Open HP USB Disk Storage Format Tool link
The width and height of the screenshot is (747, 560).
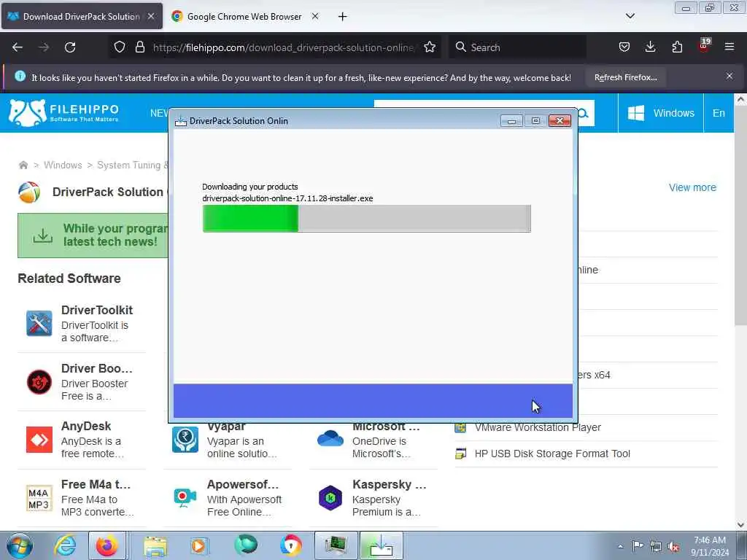click(552, 454)
